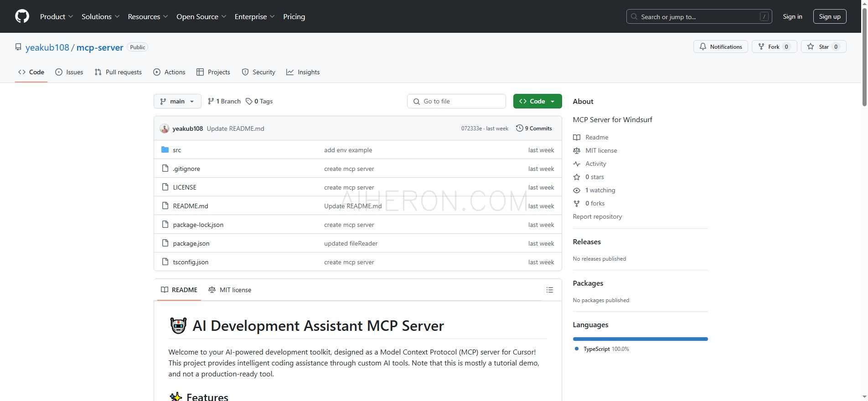Click the fork icon in Fork button
This screenshot has width=868, height=401.
point(761,46)
